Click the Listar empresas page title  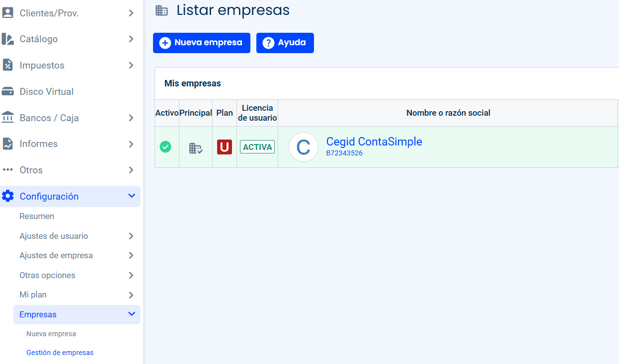click(233, 10)
